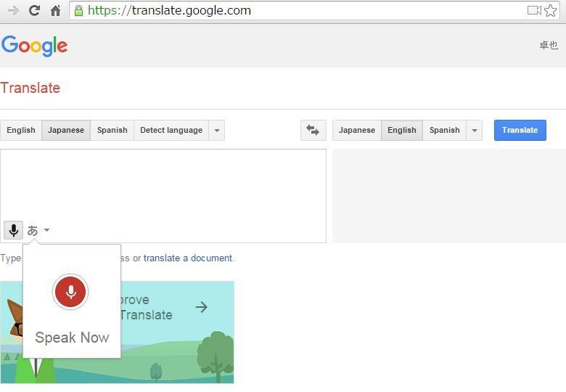Open translate a document link
566x392 pixels.
coord(189,258)
